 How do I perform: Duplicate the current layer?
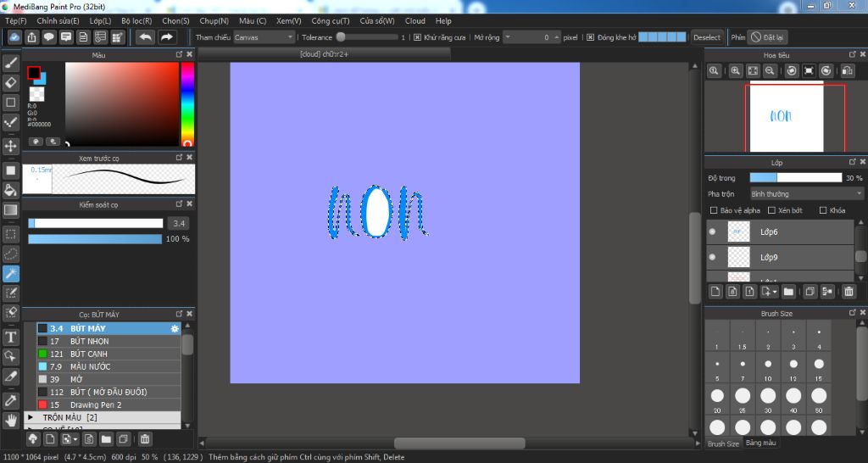click(810, 292)
